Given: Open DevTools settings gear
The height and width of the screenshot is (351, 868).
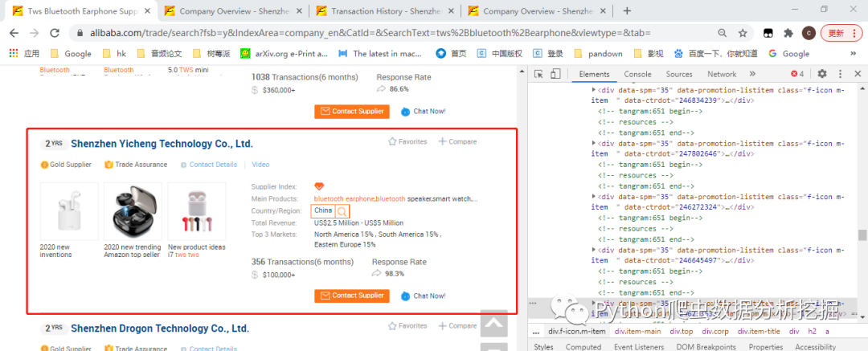Looking at the screenshot, I should click(x=822, y=74).
